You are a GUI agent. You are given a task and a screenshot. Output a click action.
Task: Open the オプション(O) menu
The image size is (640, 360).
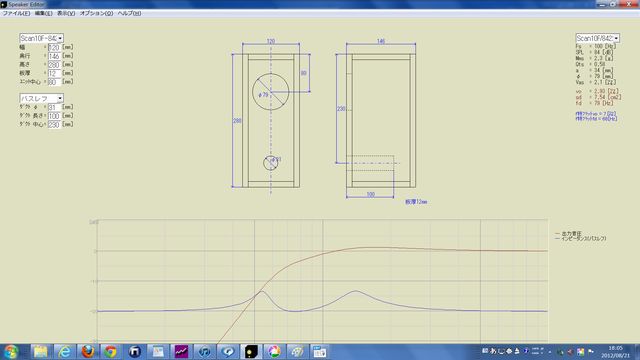(x=96, y=13)
